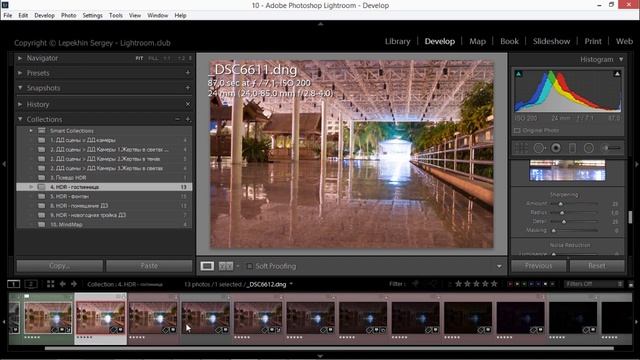
Task: Switch to the Book module
Action: click(509, 41)
